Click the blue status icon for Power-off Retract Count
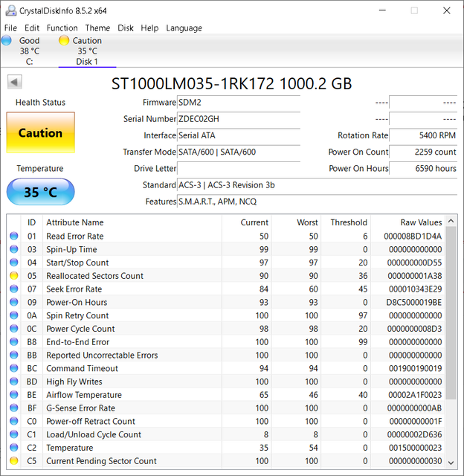This screenshot has height=476, width=464. click(x=14, y=421)
